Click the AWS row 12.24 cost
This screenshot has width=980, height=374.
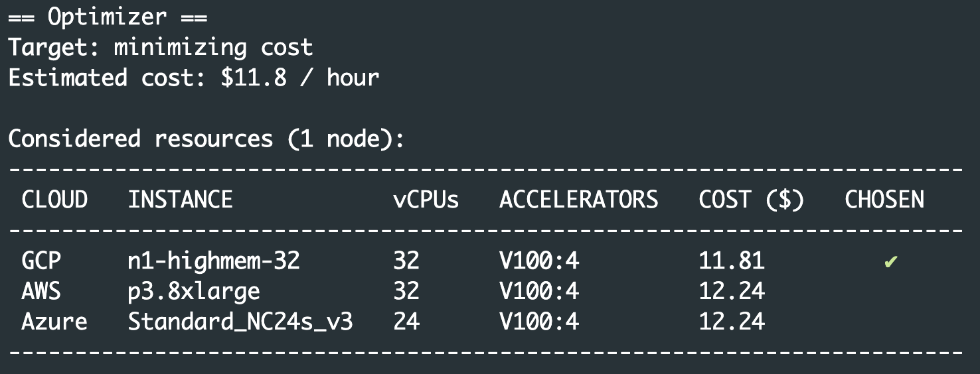(732, 291)
